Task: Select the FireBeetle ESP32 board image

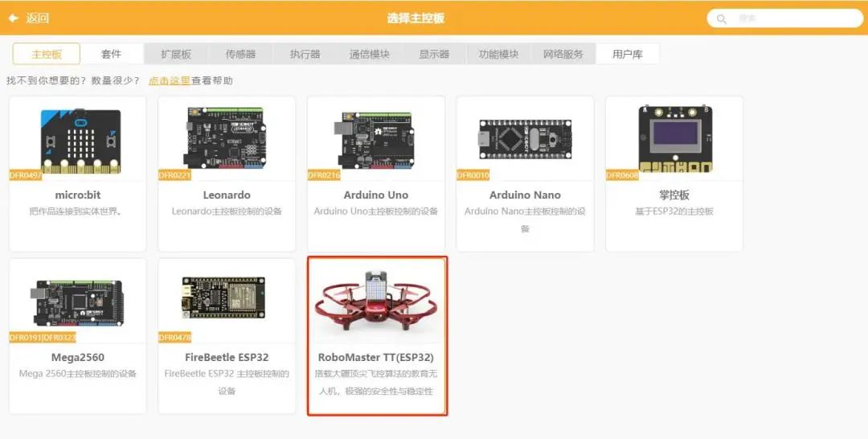Action: coord(223,297)
